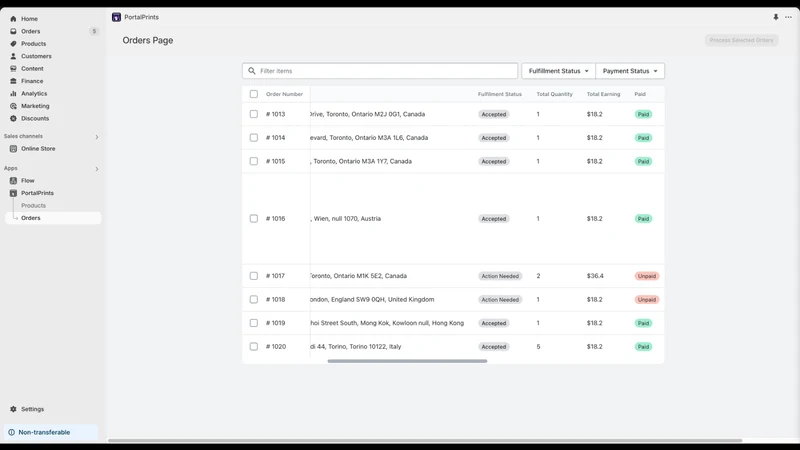
Task: Click the search magnifier icon in the filter box
Action: click(x=252, y=71)
